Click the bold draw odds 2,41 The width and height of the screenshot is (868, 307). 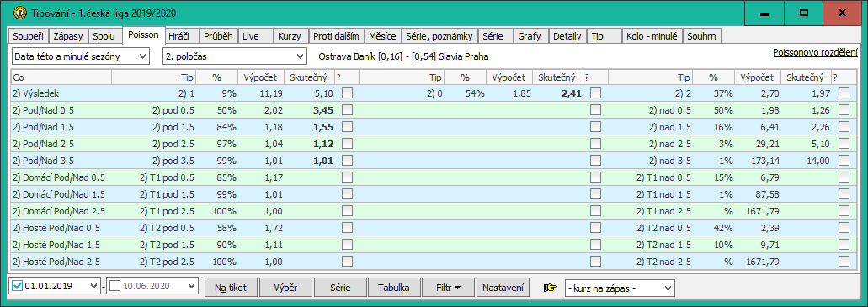[x=572, y=93]
